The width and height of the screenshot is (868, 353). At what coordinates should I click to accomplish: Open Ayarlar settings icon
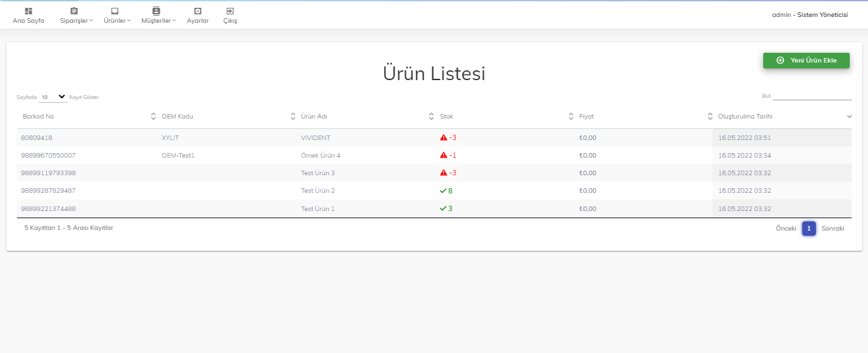pyautogui.click(x=197, y=11)
